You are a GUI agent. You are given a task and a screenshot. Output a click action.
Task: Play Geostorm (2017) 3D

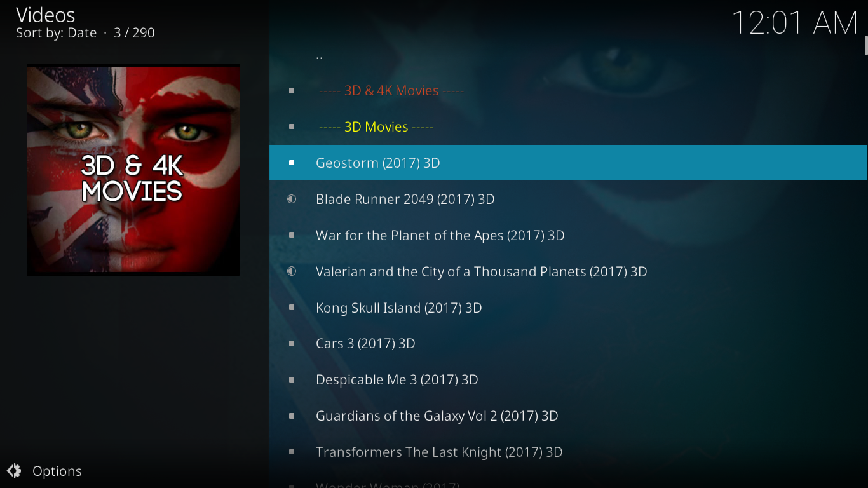tap(568, 163)
